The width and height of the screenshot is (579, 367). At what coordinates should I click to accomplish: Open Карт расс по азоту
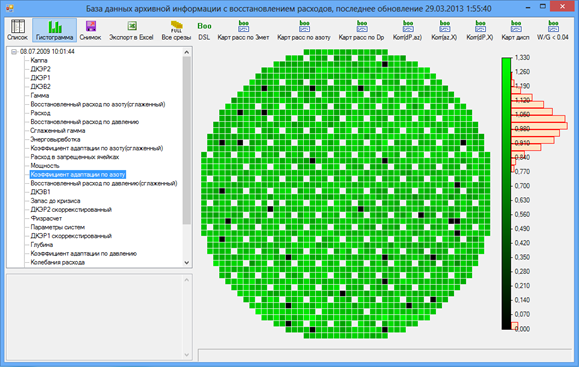[x=304, y=30]
